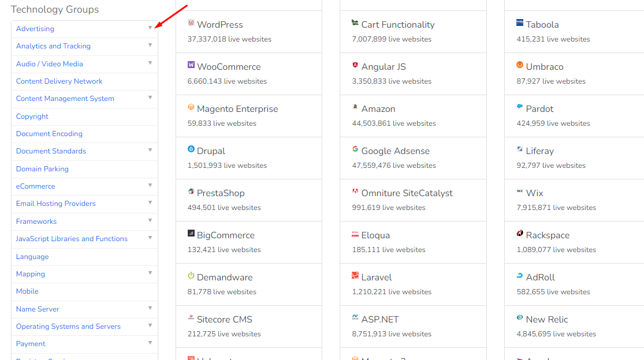
Task: Click the Angular JS shield icon
Action: click(355, 65)
